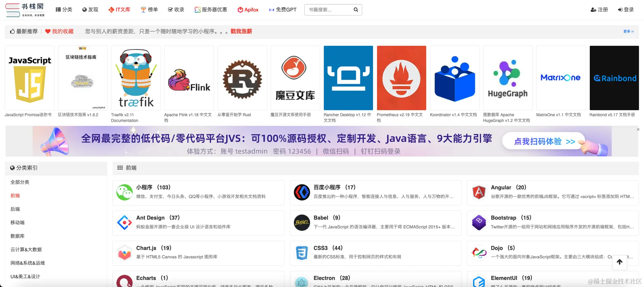Select 前端 in the category index
The height and width of the screenshot is (287, 644).
pyautogui.click(x=15, y=195)
